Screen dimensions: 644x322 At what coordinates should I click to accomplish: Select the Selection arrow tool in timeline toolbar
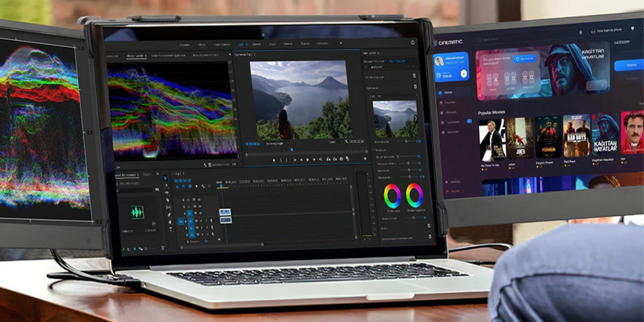pos(166,179)
